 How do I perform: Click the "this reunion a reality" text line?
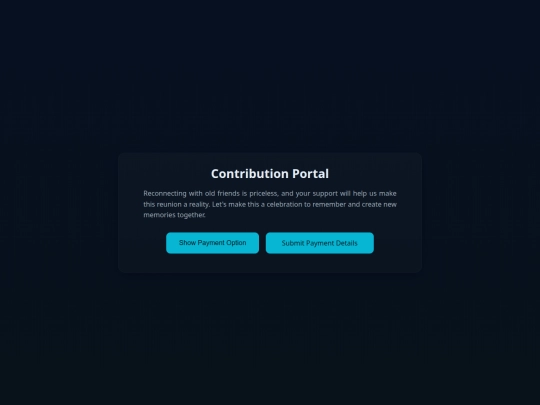[176, 204]
